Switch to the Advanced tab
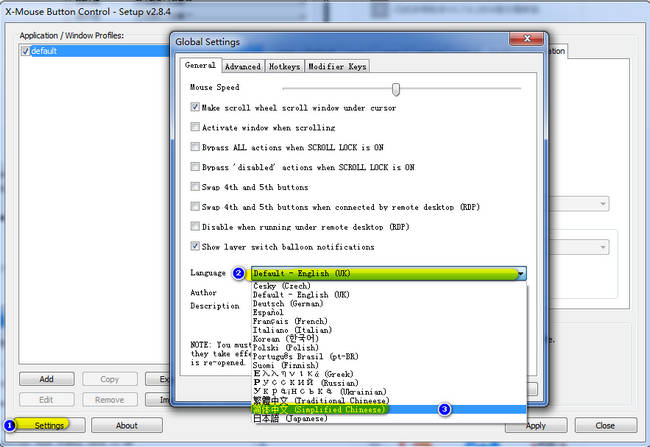Image resolution: width=650 pixels, height=447 pixels. tap(243, 66)
